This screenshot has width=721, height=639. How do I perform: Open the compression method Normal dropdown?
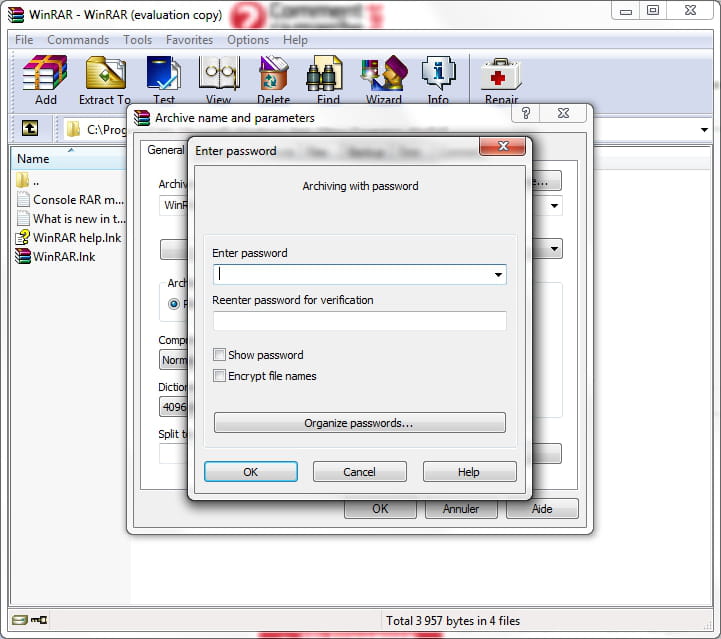174,360
